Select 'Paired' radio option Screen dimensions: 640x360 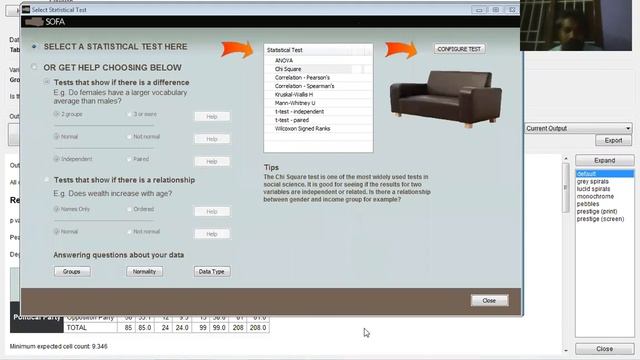pos(130,159)
